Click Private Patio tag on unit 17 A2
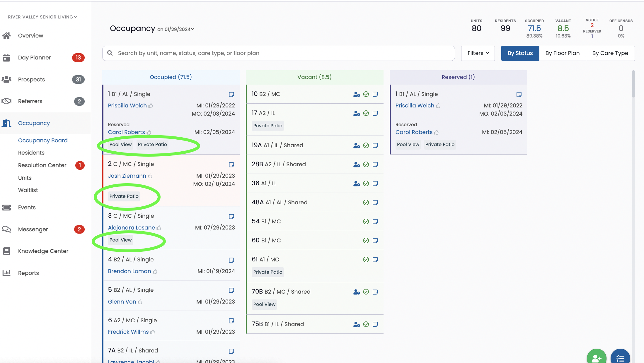644x363 pixels. (x=268, y=126)
